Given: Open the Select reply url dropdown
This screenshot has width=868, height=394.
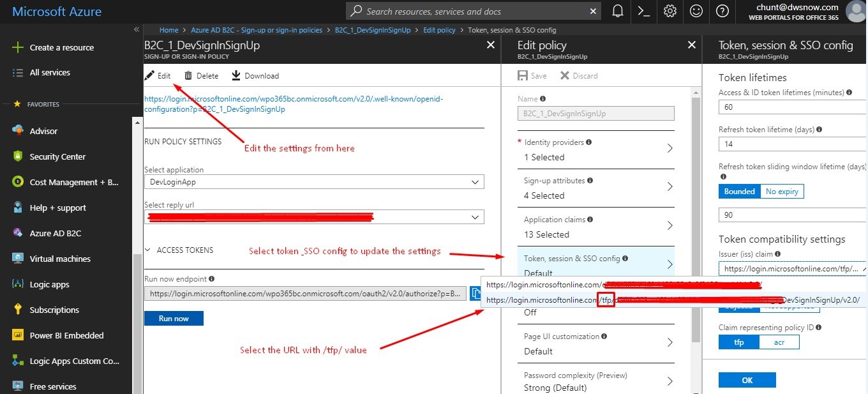Looking at the screenshot, I should point(314,217).
